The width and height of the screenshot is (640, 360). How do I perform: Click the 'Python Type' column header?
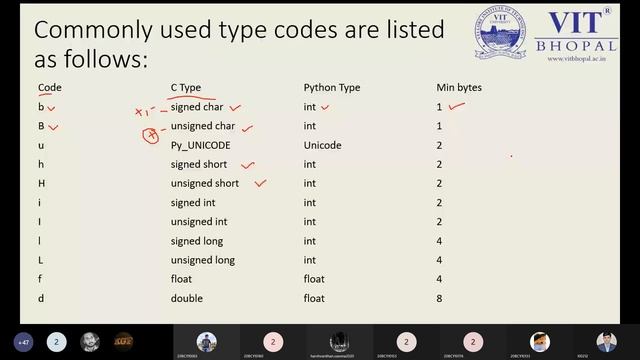[x=332, y=88]
